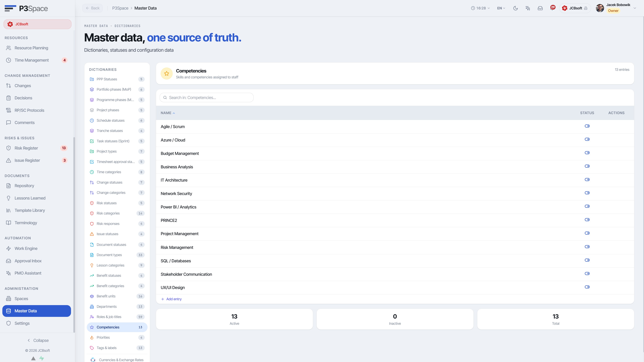Open the 16:28 time dropdown
Screen dimensions: 644x362
pyautogui.click(x=480, y=8)
